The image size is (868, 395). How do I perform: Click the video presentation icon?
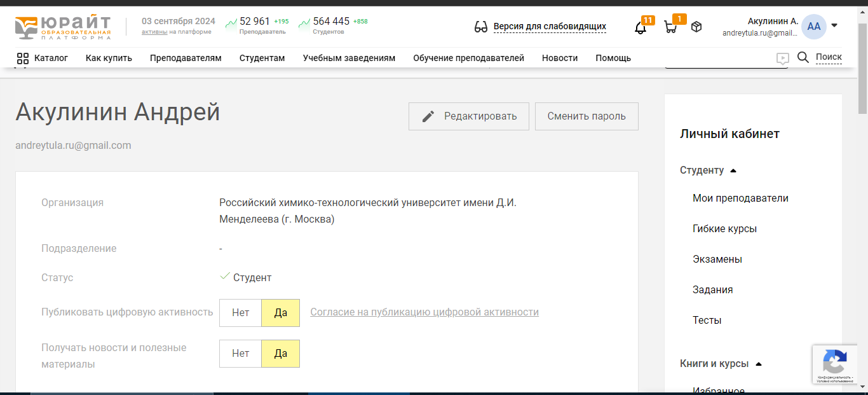[x=782, y=59]
